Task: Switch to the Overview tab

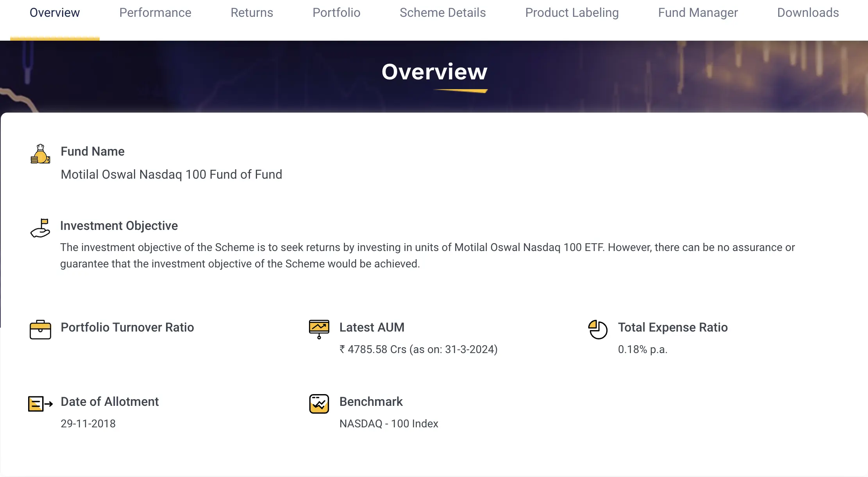Action: (55, 13)
